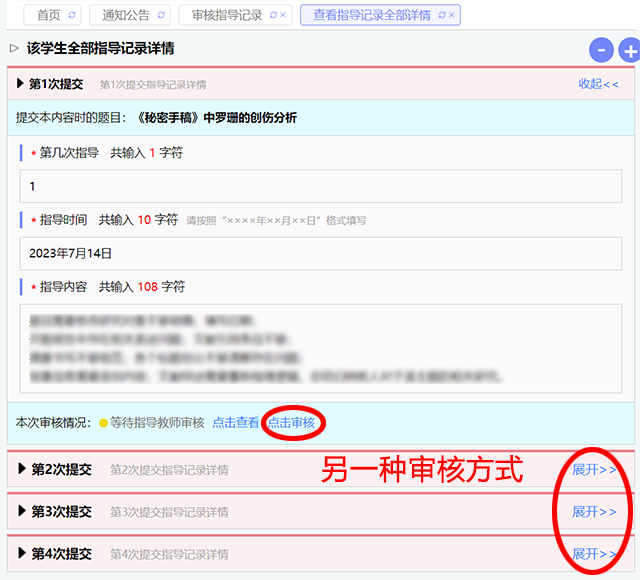Switch to 审核指导记录 tab
This screenshot has height=580, width=640.
tap(227, 15)
